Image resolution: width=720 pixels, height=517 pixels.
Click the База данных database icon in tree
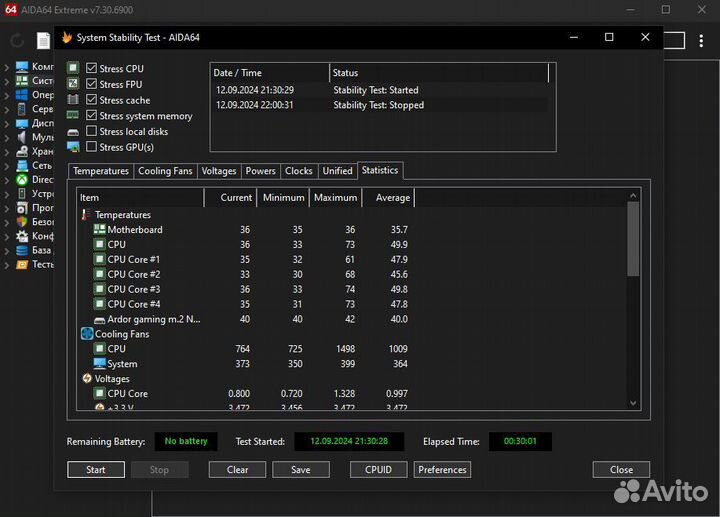[22, 250]
